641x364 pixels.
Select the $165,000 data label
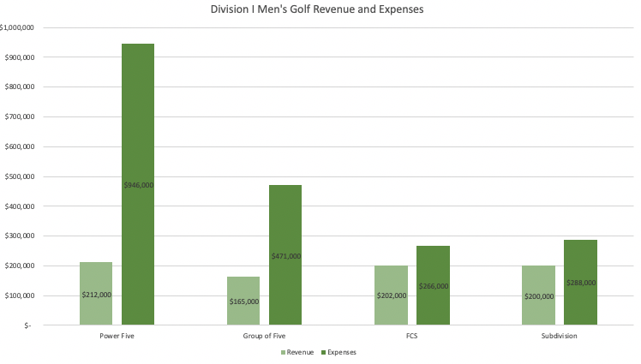(243, 301)
